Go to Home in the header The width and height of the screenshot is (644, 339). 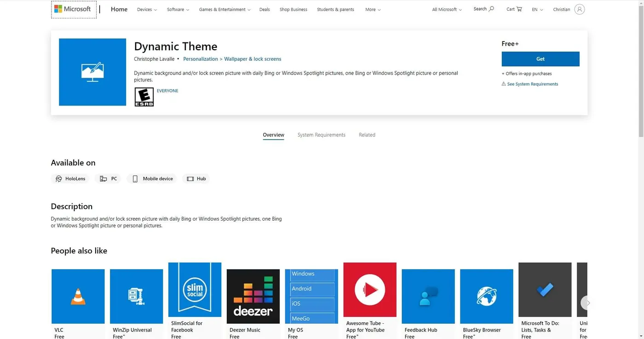coord(119,9)
